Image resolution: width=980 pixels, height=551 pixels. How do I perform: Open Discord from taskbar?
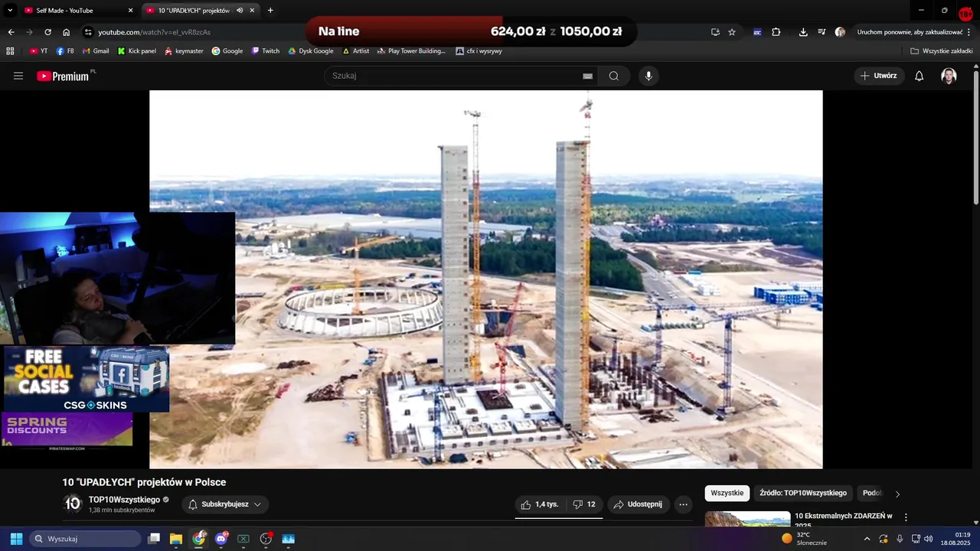click(221, 539)
